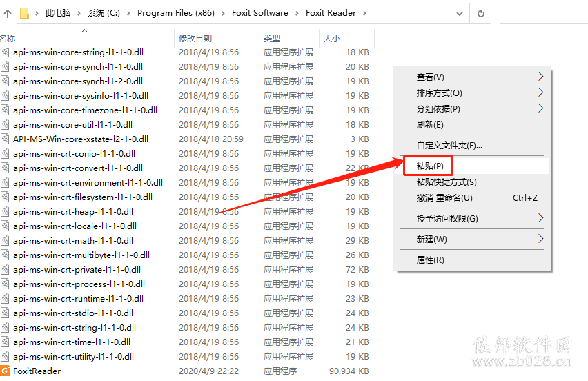588x381 pixels.
Task: Open 分组依据(P) submenu
Action: click(x=472, y=109)
